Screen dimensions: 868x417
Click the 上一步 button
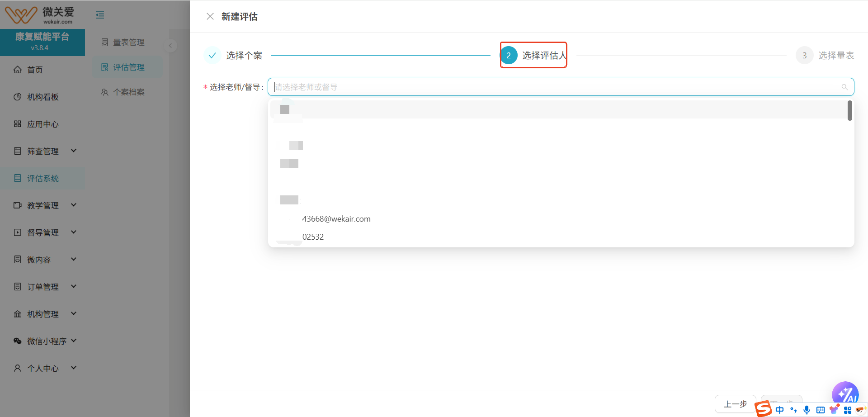pyautogui.click(x=735, y=404)
